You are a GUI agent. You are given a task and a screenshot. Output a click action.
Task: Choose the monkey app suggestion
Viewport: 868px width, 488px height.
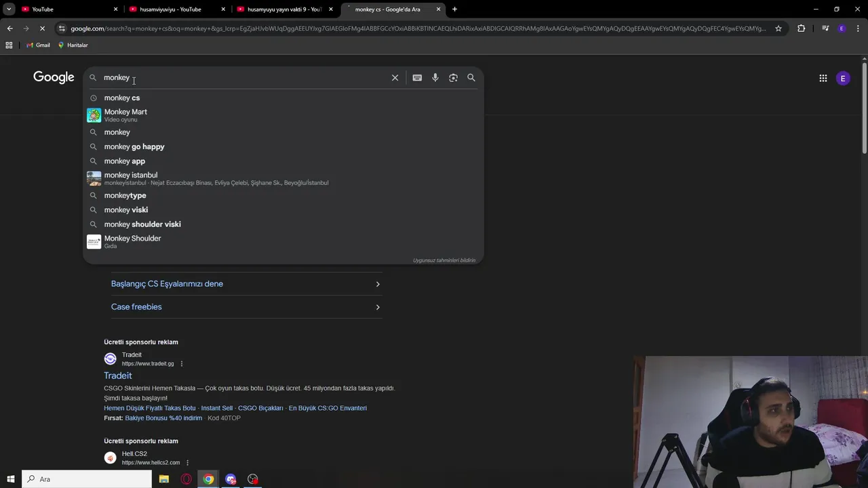coord(283,161)
